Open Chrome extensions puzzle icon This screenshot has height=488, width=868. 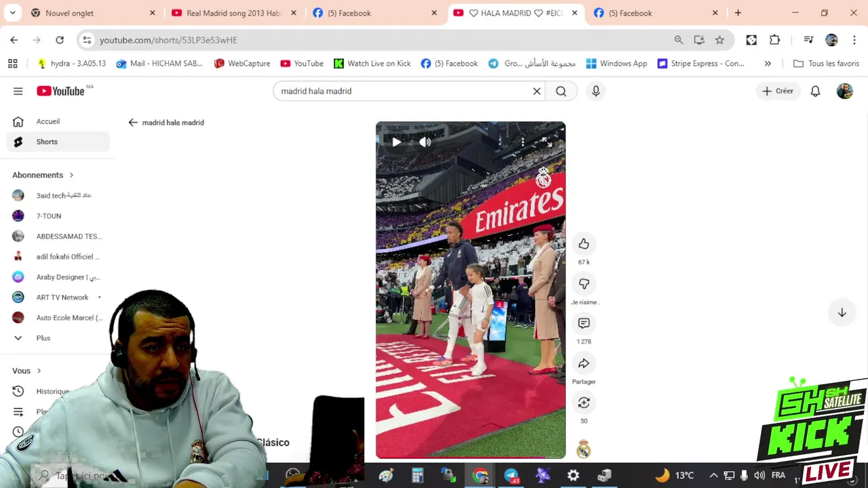(x=775, y=40)
